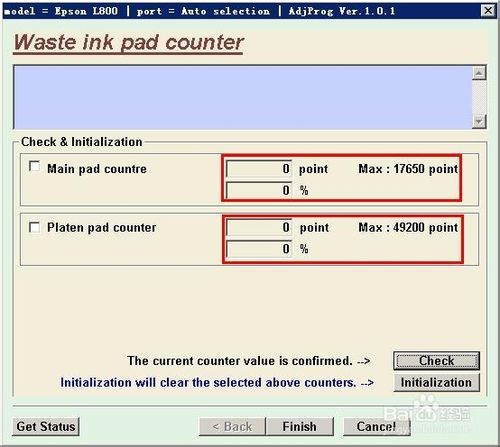Tick the Platen pad counter checkbox
500x447 pixels.
click(x=34, y=227)
